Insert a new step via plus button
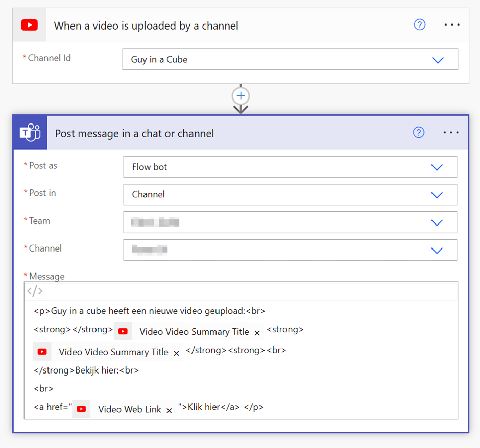Screen dimensions: 480x448 click(x=241, y=96)
